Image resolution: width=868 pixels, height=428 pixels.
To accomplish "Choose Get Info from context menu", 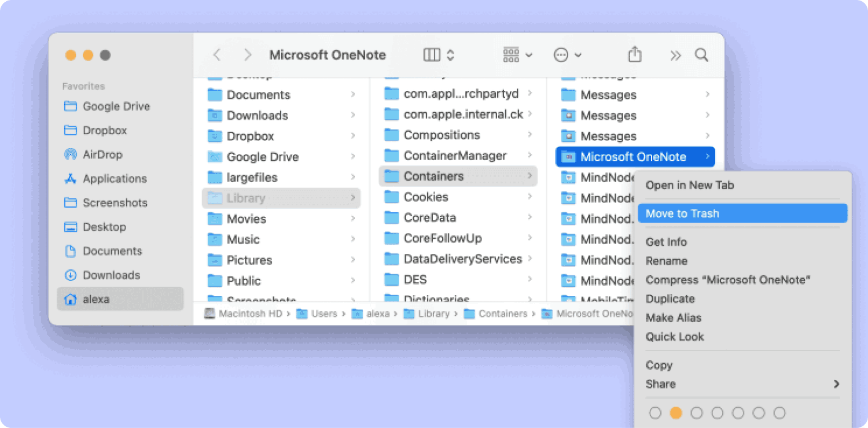I will coord(742,242).
